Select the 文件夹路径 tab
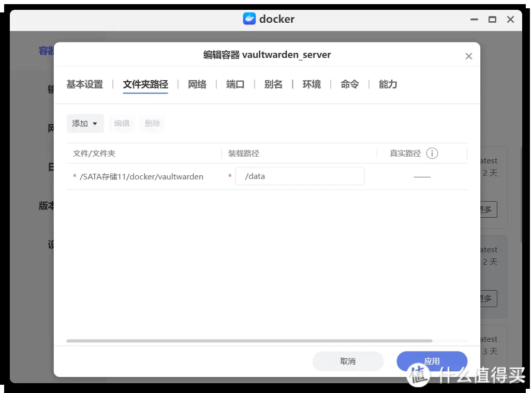This screenshot has height=393, width=532. pos(145,84)
